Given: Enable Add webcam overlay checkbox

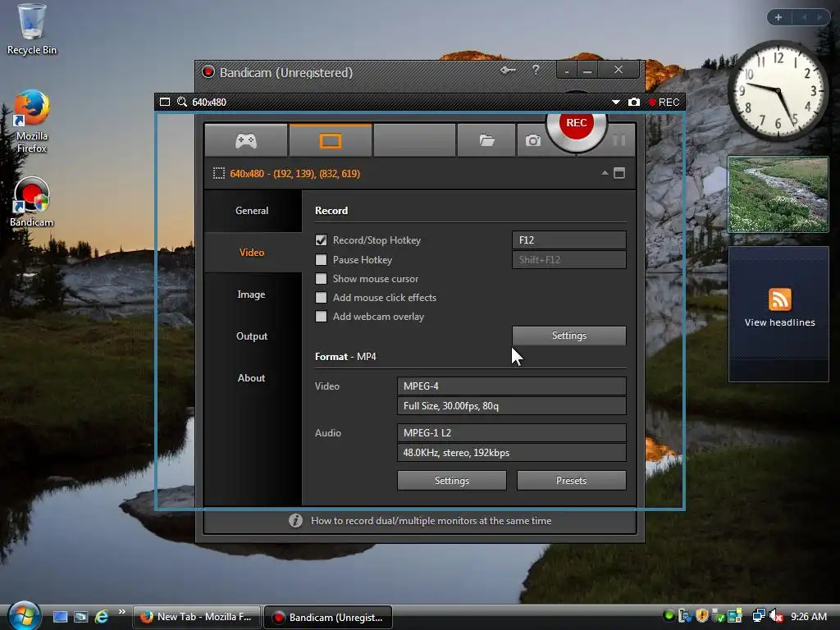Looking at the screenshot, I should pos(321,316).
